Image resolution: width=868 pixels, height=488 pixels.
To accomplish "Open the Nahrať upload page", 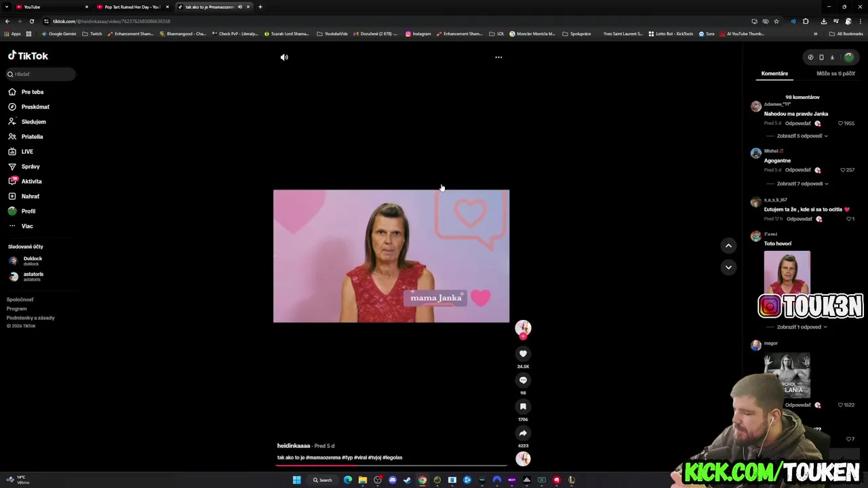I will coord(30,197).
